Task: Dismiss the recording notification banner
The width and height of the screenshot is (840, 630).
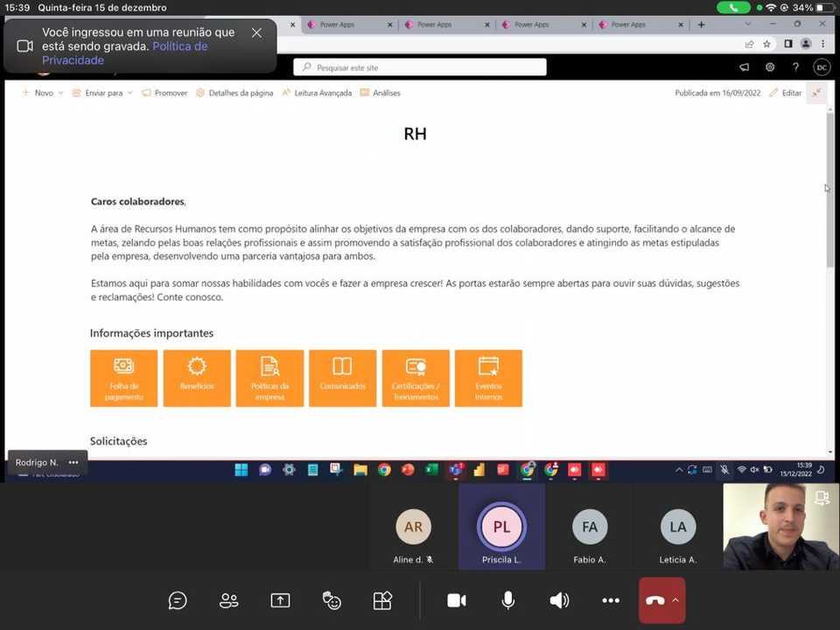Action: (x=256, y=32)
